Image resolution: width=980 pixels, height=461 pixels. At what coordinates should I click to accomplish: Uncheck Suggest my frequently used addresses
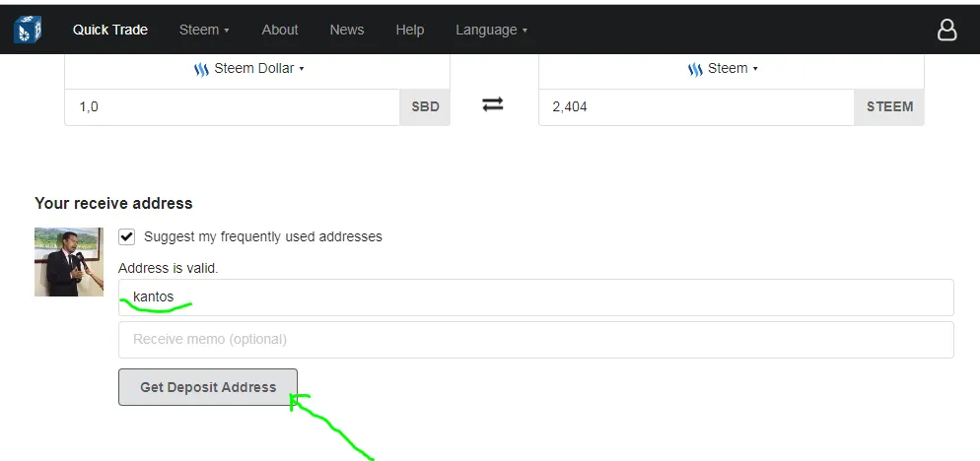tap(127, 236)
